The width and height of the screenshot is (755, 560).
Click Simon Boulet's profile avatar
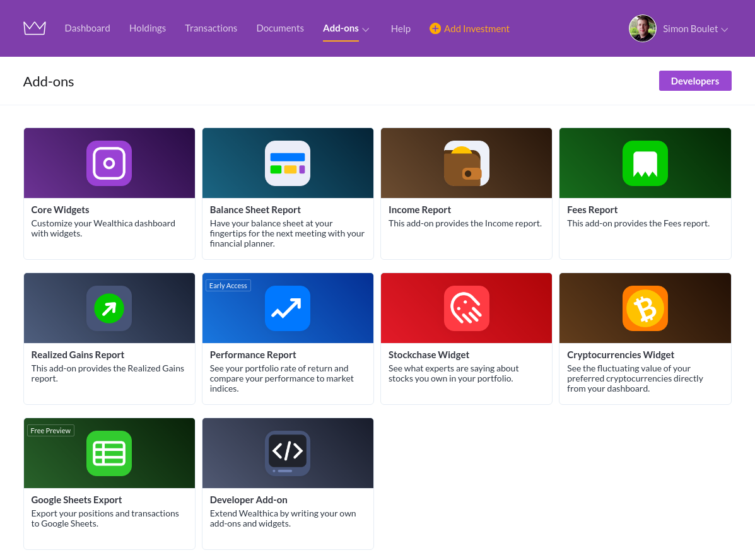click(642, 28)
